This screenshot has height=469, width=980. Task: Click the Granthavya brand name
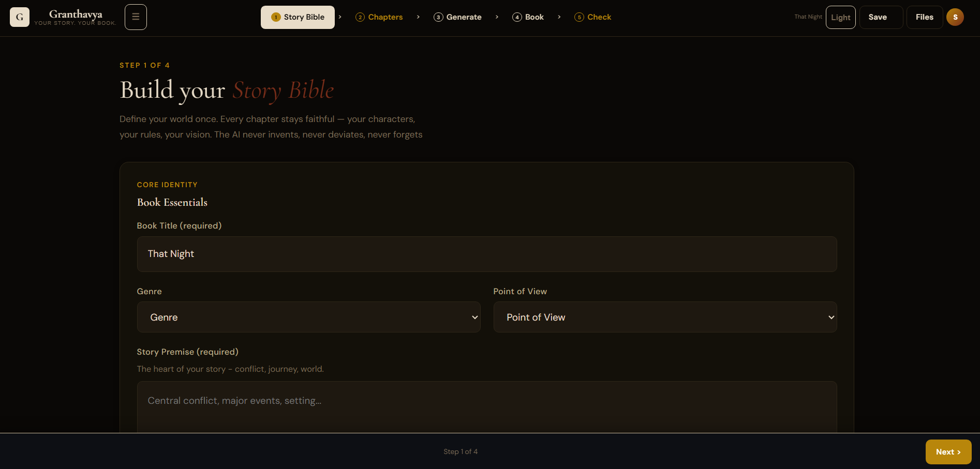pyautogui.click(x=76, y=14)
